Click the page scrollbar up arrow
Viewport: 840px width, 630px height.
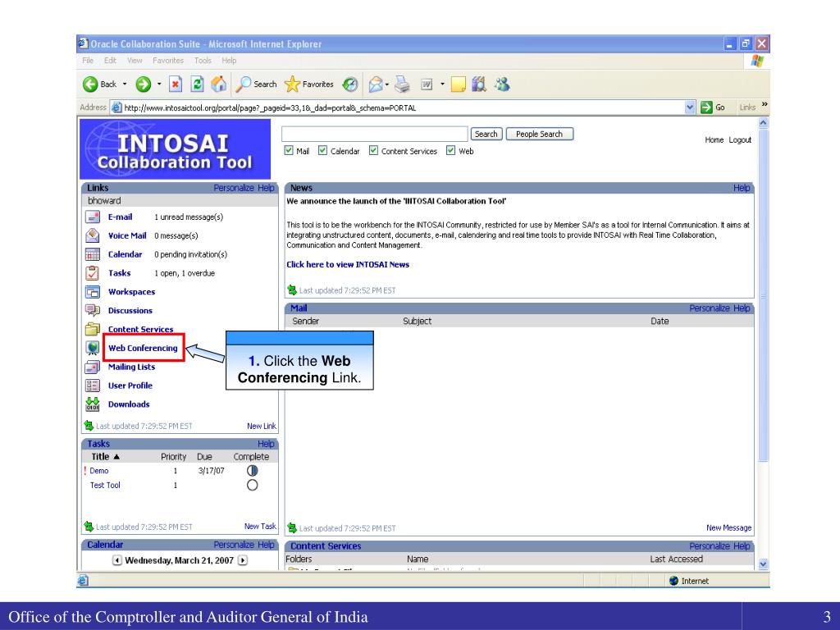click(x=764, y=123)
